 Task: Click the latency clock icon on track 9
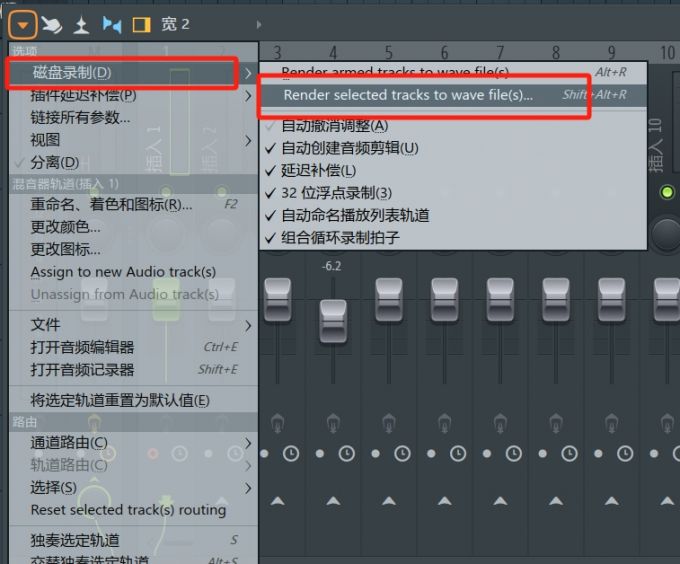click(x=625, y=454)
